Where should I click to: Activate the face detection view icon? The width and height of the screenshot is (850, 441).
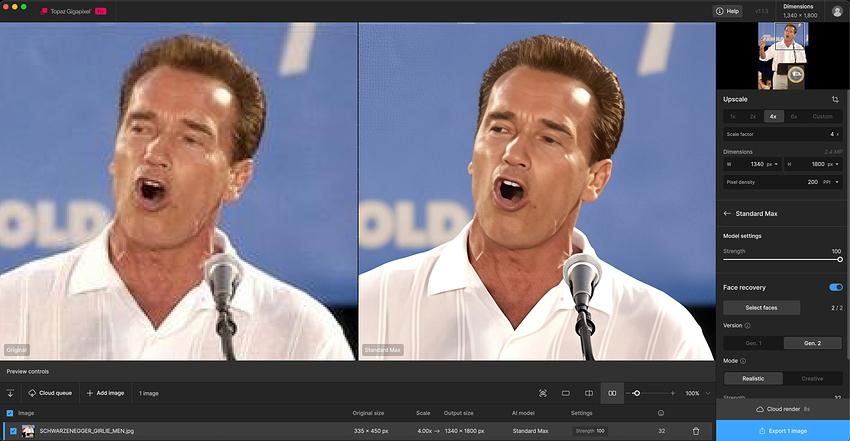point(543,393)
